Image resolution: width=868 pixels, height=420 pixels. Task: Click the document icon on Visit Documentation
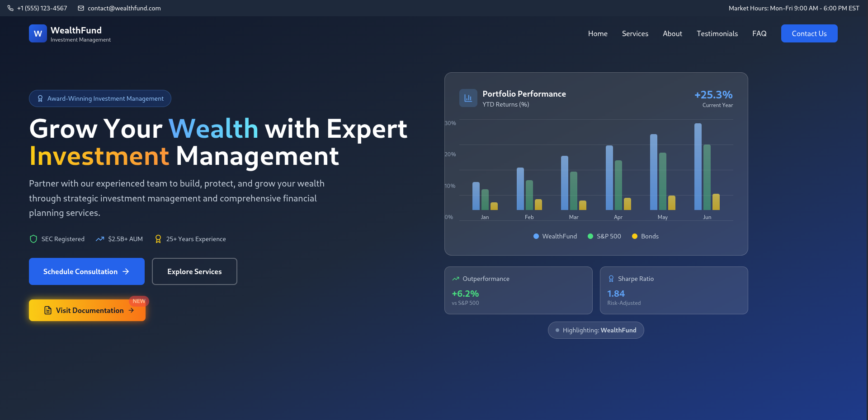click(48, 310)
